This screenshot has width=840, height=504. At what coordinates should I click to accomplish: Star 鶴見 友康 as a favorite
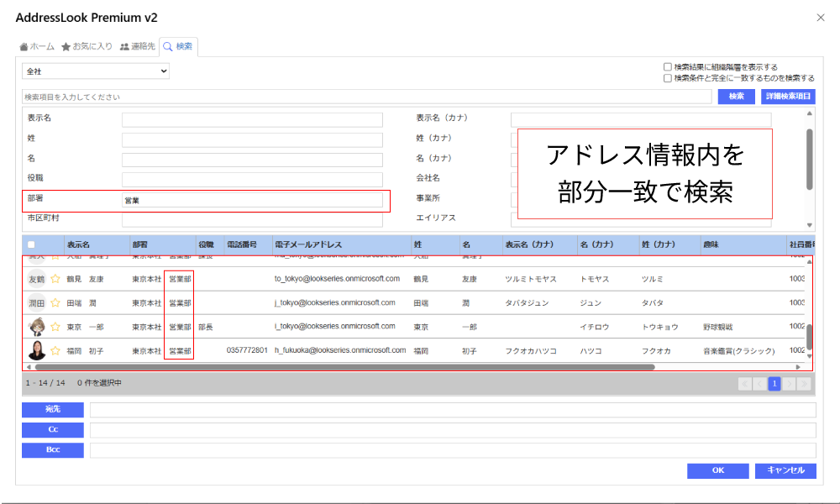pyautogui.click(x=56, y=279)
